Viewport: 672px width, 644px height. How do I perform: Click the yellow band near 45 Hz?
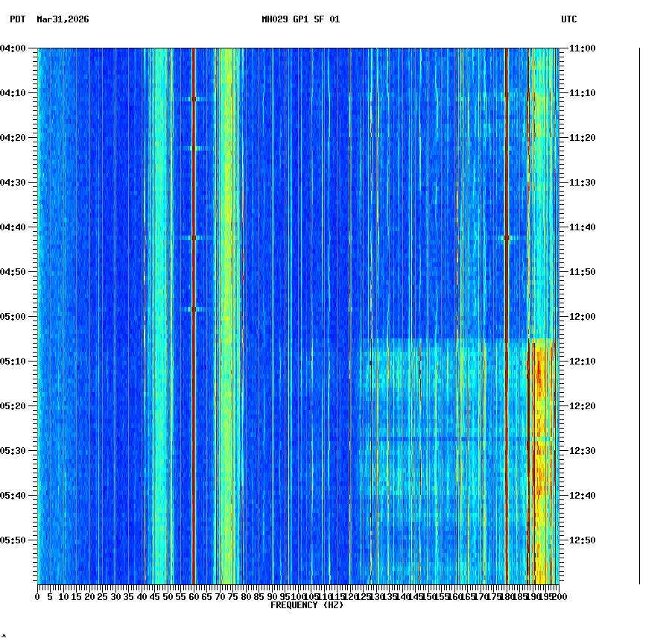[x=156, y=298]
